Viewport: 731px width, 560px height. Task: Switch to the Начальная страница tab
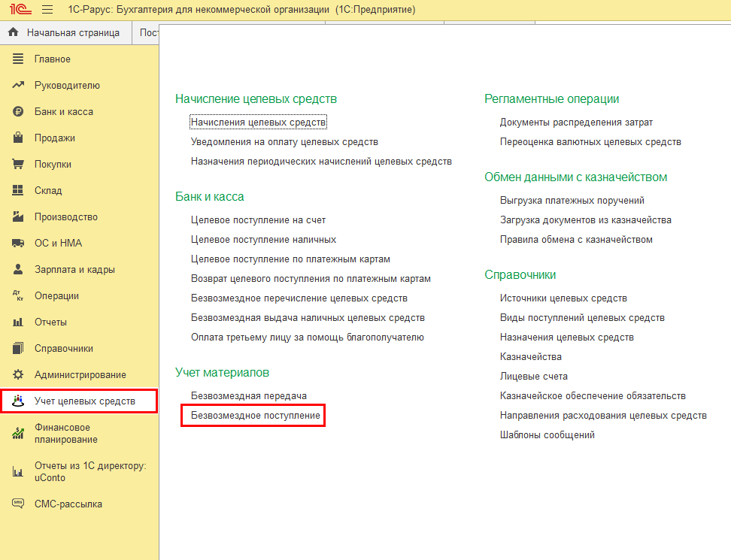tap(65, 33)
